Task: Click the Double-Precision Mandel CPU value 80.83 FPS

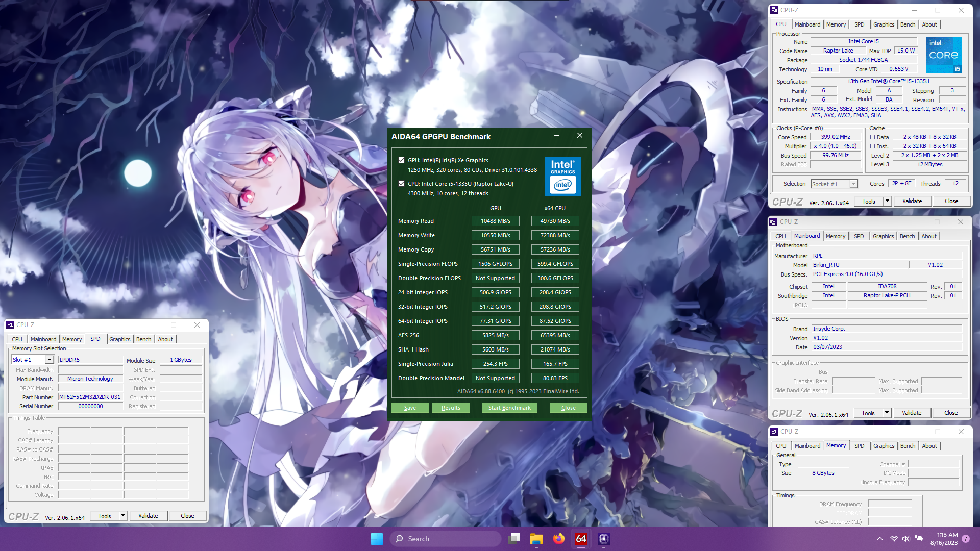Action: tap(555, 378)
